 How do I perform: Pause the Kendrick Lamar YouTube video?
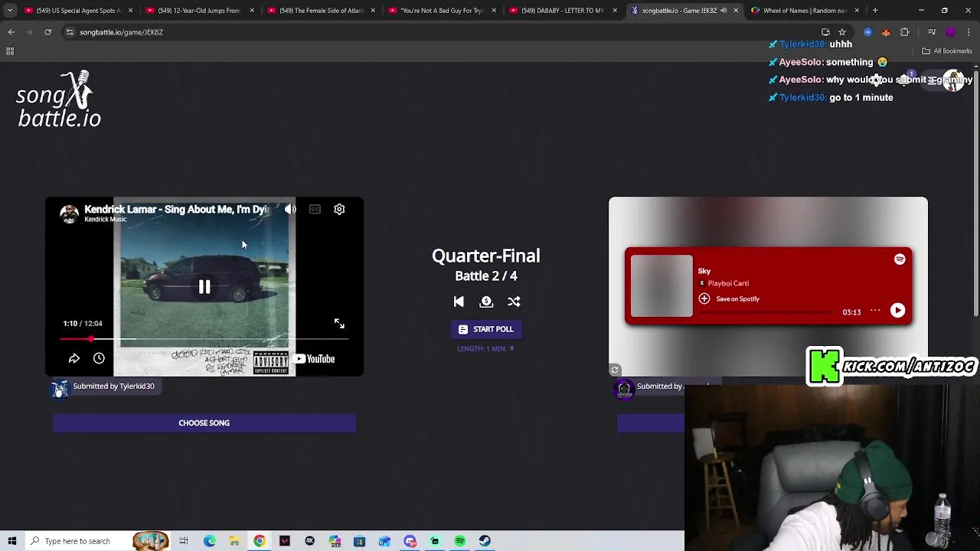[x=204, y=287]
